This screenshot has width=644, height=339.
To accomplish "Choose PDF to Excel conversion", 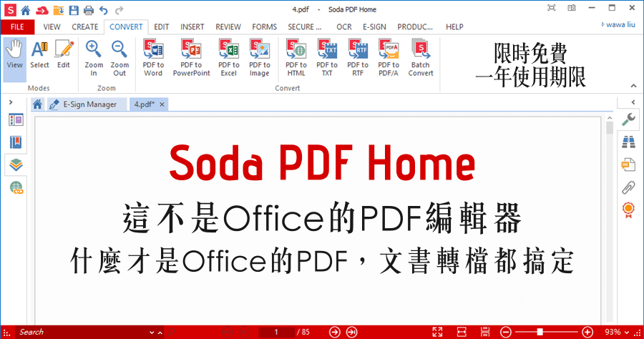I will 229,58.
